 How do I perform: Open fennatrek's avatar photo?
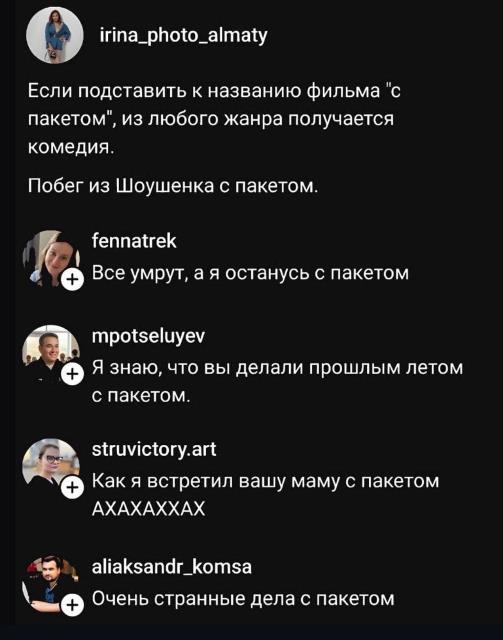point(51,258)
